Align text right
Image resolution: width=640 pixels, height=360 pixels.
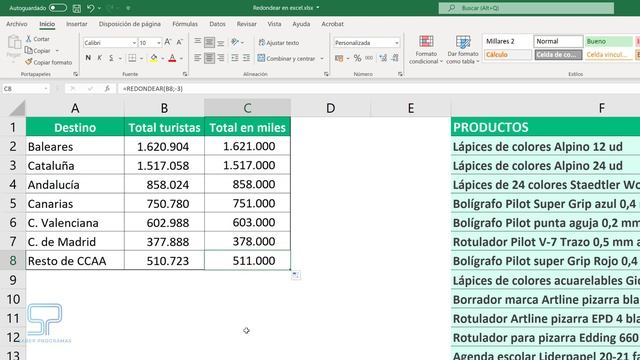(221, 58)
